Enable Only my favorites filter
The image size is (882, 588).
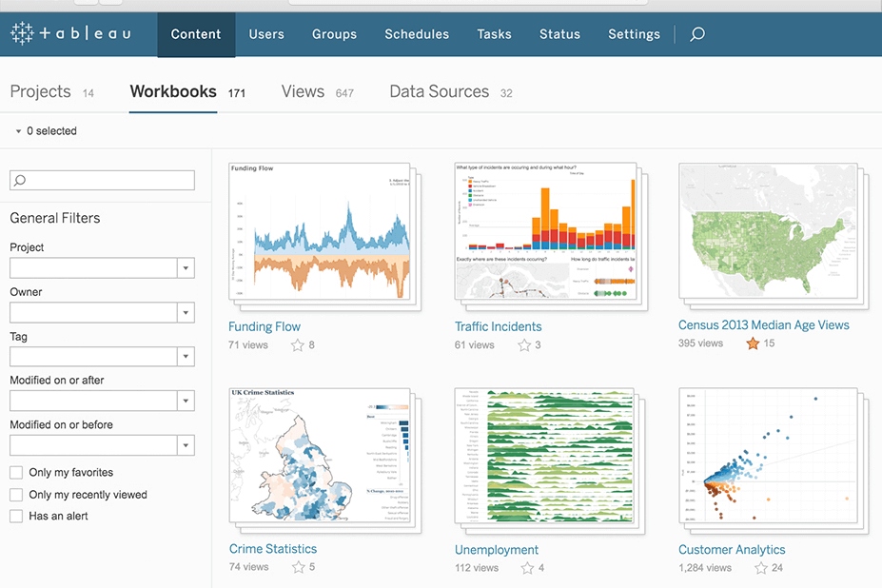click(16, 473)
